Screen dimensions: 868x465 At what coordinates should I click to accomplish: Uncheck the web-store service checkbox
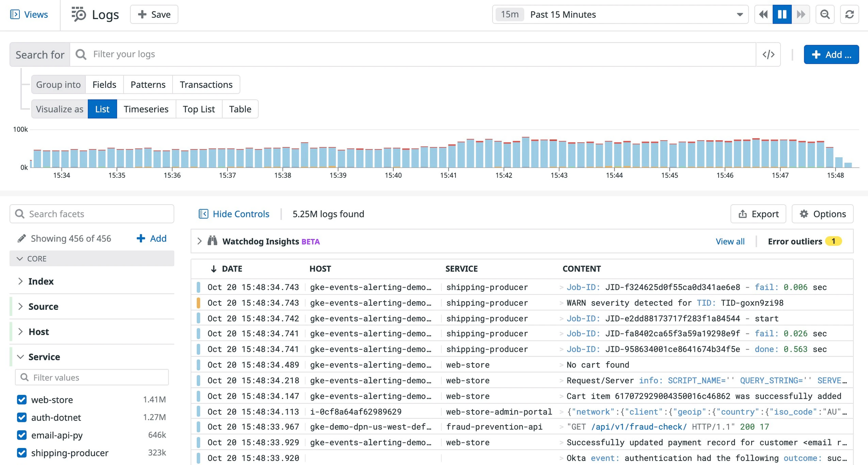coord(22,399)
